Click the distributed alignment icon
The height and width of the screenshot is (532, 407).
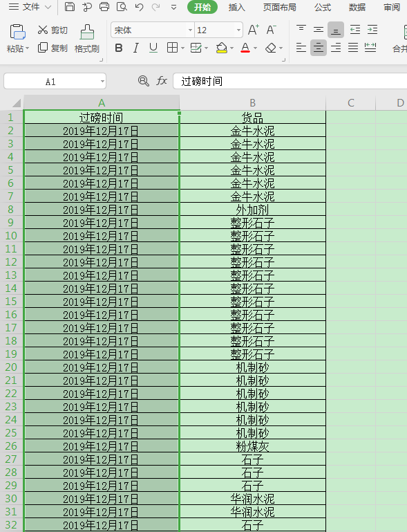[370, 48]
